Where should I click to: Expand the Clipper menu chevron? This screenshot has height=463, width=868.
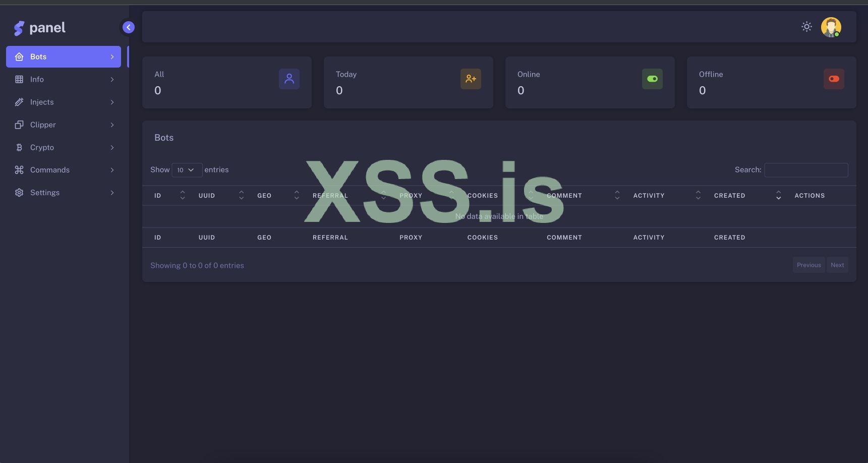pos(112,125)
